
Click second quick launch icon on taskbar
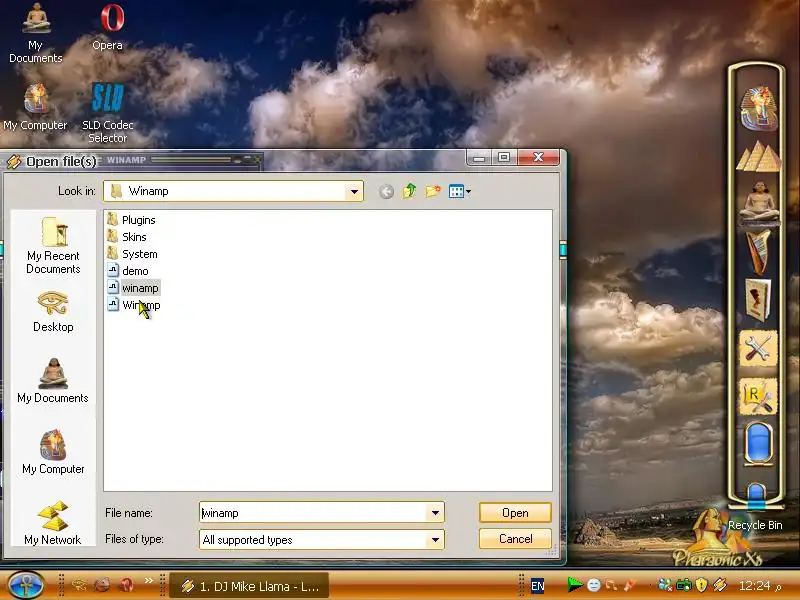102,585
